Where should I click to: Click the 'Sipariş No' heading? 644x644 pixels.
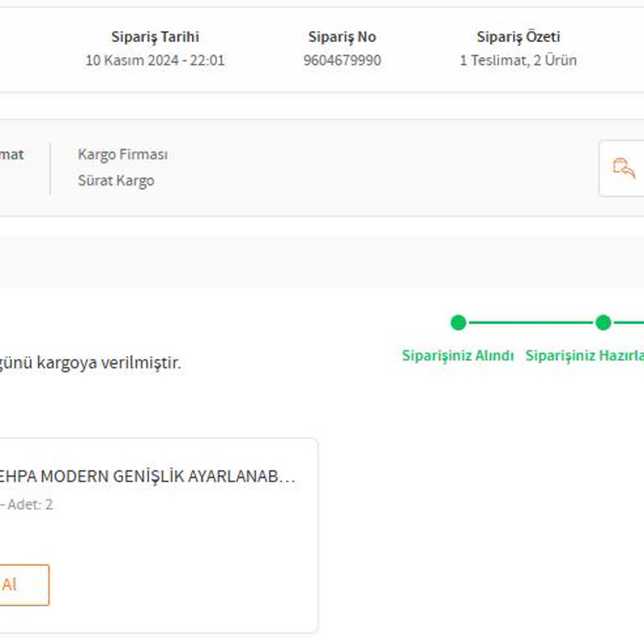click(342, 37)
